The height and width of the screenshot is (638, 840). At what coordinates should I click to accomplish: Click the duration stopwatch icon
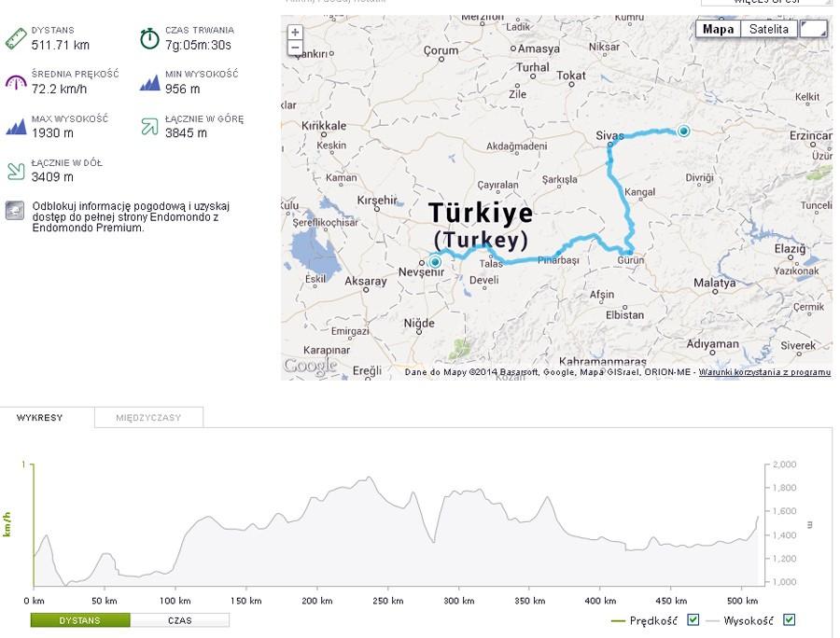click(149, 38)
